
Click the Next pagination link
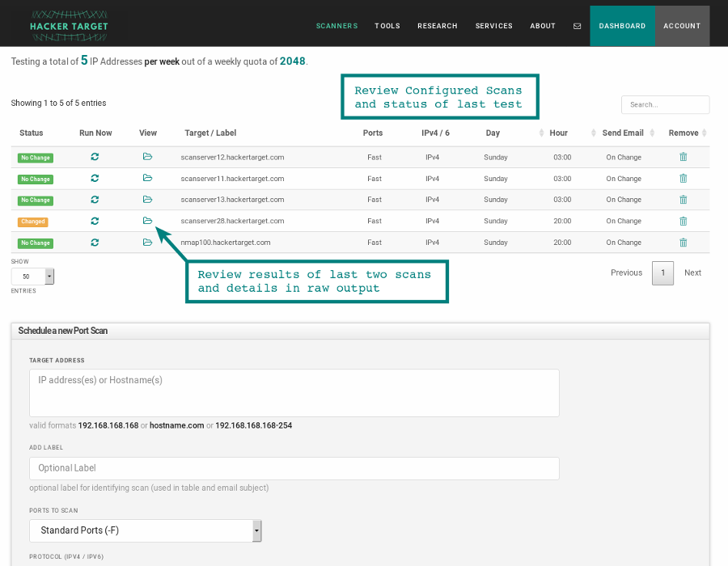point(692,272)
